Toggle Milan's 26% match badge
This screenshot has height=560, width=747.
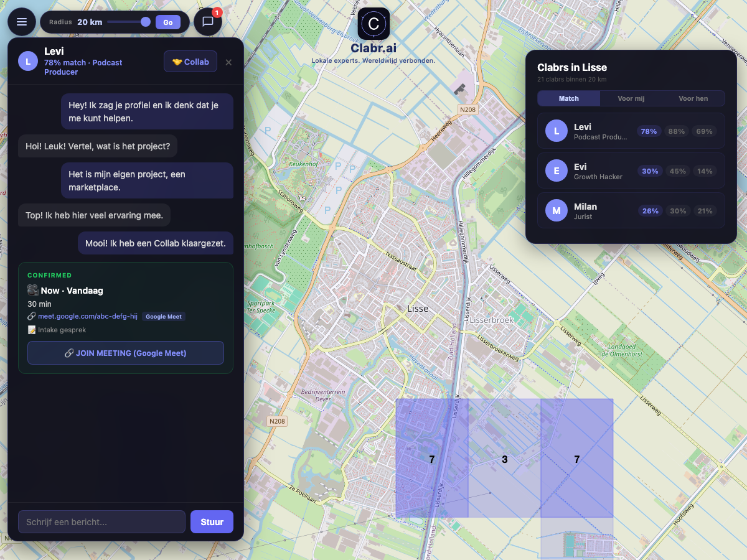click(650, 211)
